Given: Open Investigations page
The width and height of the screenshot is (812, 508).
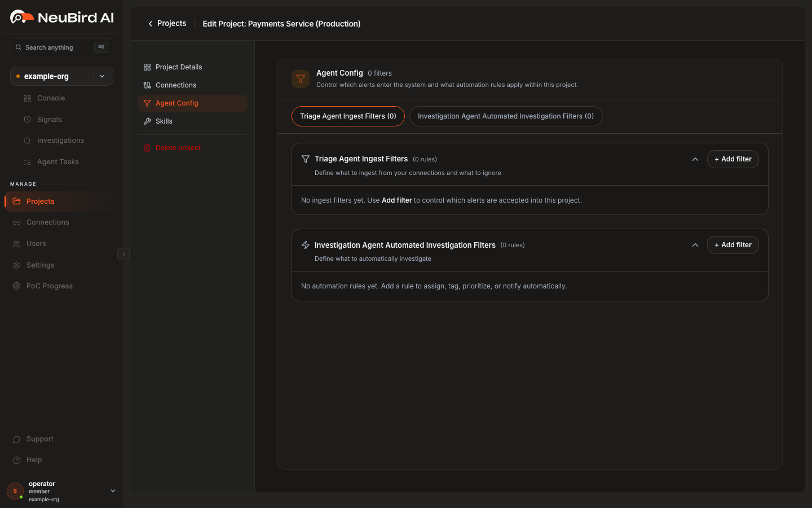Looking at the screenshot, I should pyautogui.click(x=60, y=141).
